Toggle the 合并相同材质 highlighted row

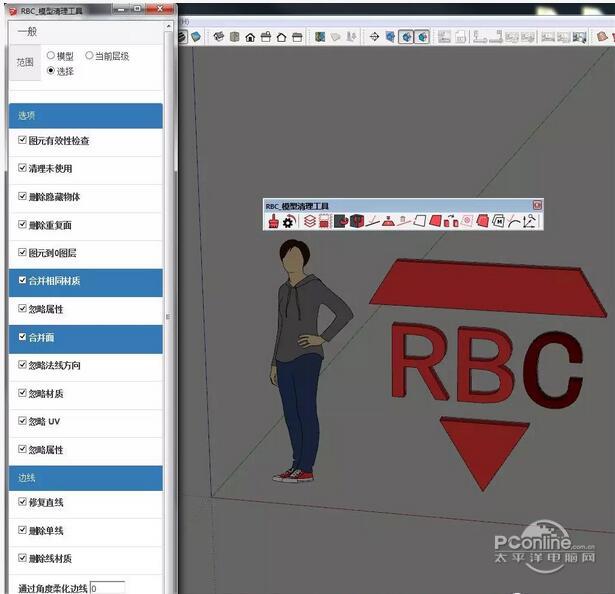pyautogui.click(x=85, y=282)
